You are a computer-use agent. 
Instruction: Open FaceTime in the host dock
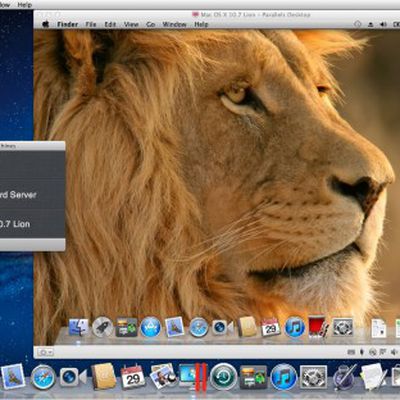[x=73, y=377]
